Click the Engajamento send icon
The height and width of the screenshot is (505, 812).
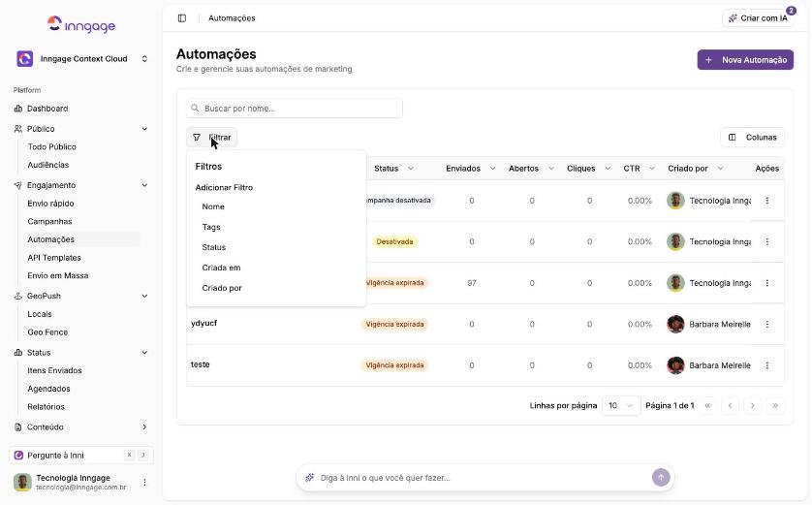tap(18, 185)
